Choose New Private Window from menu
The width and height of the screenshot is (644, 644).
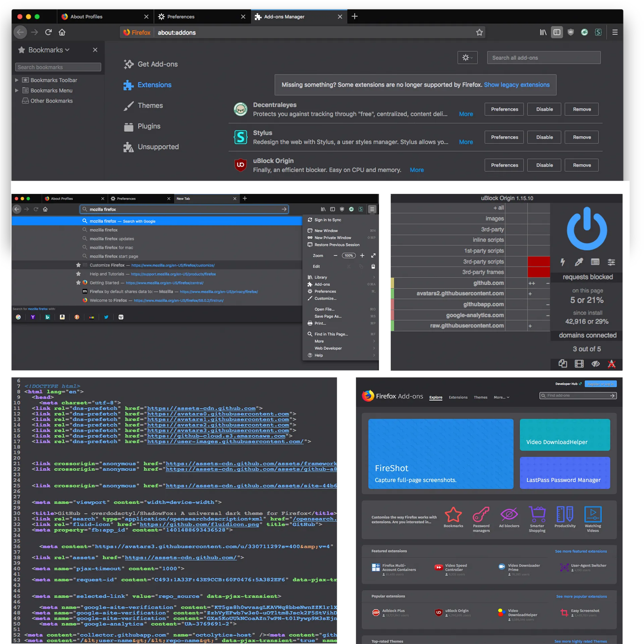click(341, 237)
